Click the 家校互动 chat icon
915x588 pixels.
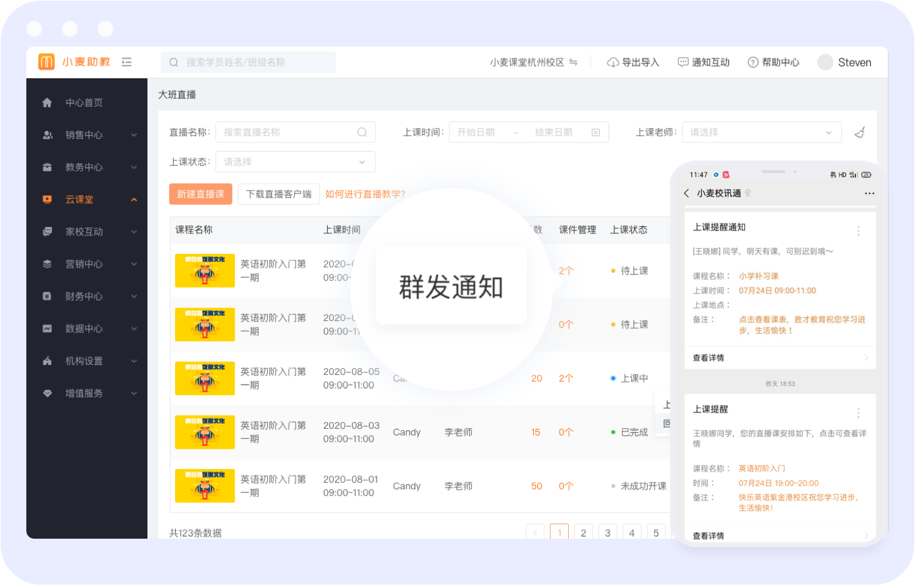point(47,232)
